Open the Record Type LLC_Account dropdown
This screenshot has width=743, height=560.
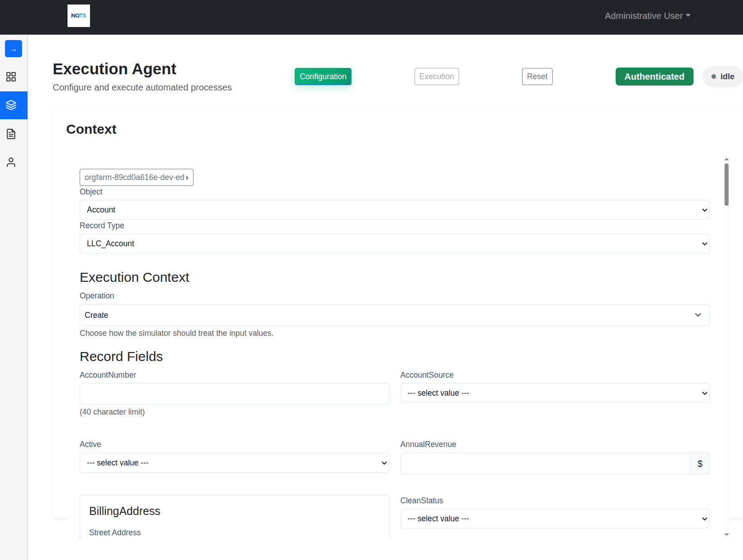click(x=394, y=244)
